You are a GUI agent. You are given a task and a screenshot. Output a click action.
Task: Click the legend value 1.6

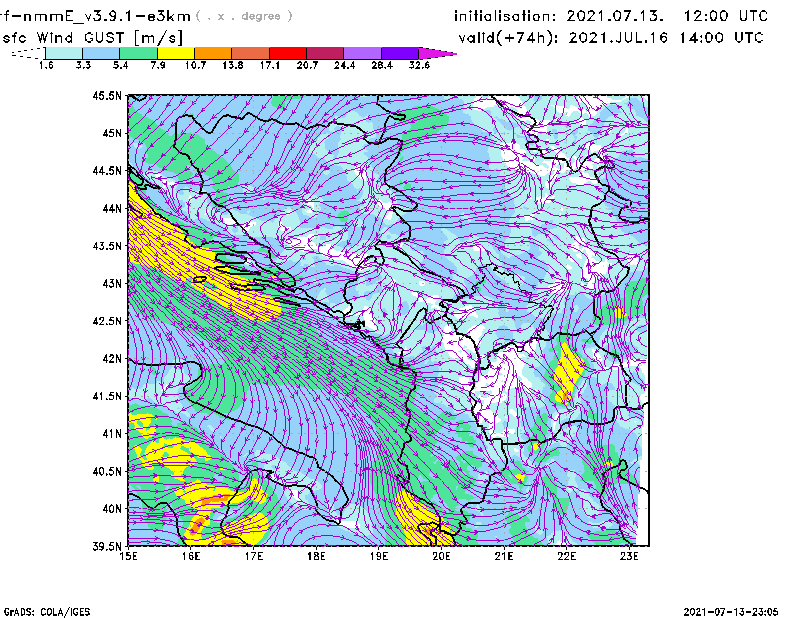point(46,65)
